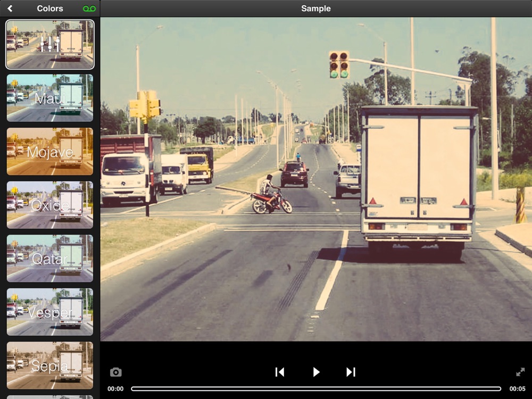This screenshot has width=532, height=399.
Task: Tap the green tape reel icon
Action: 89,9
